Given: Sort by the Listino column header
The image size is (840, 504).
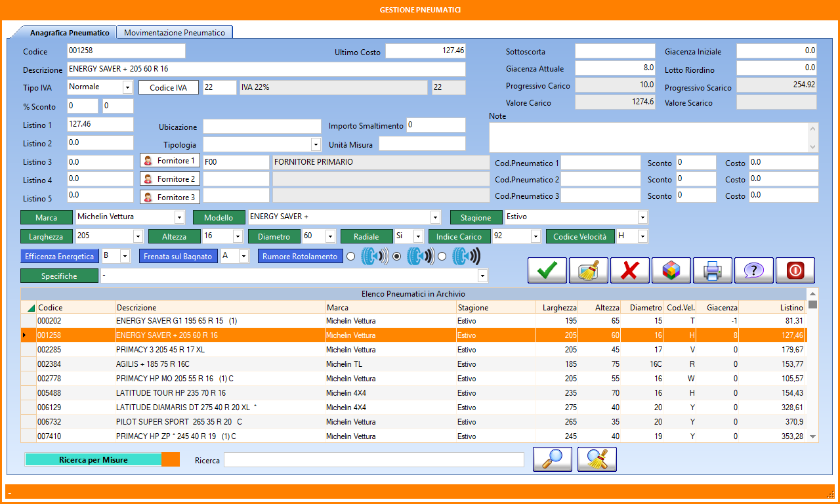Looking at the screenshot, I should coord(773,307).
